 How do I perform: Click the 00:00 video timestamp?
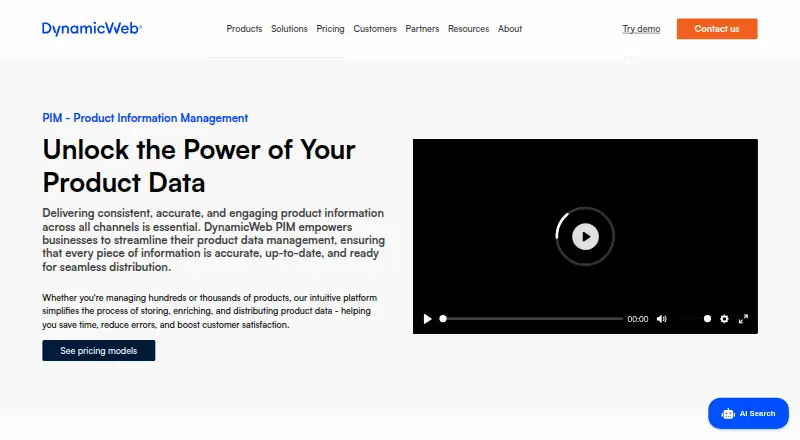638,319
